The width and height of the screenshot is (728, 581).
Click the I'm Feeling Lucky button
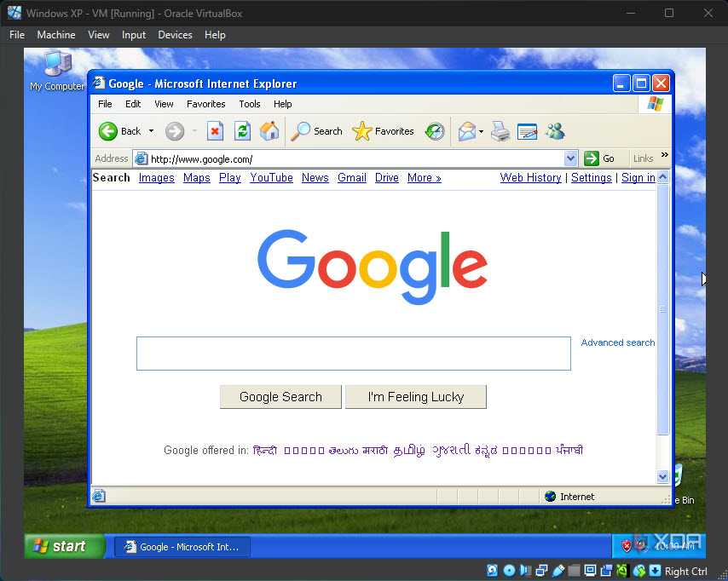[416, 397]
